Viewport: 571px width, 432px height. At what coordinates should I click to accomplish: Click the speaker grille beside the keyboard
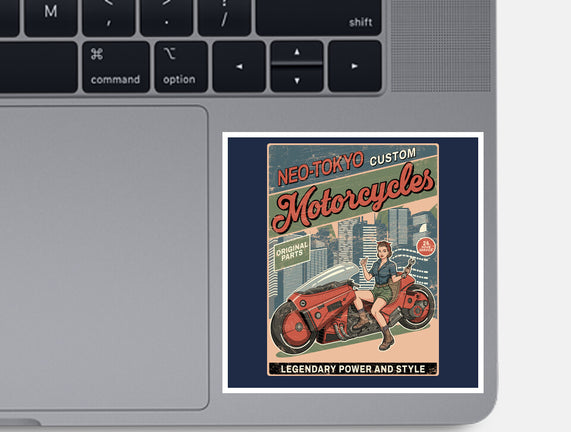[x=441, y=46]
